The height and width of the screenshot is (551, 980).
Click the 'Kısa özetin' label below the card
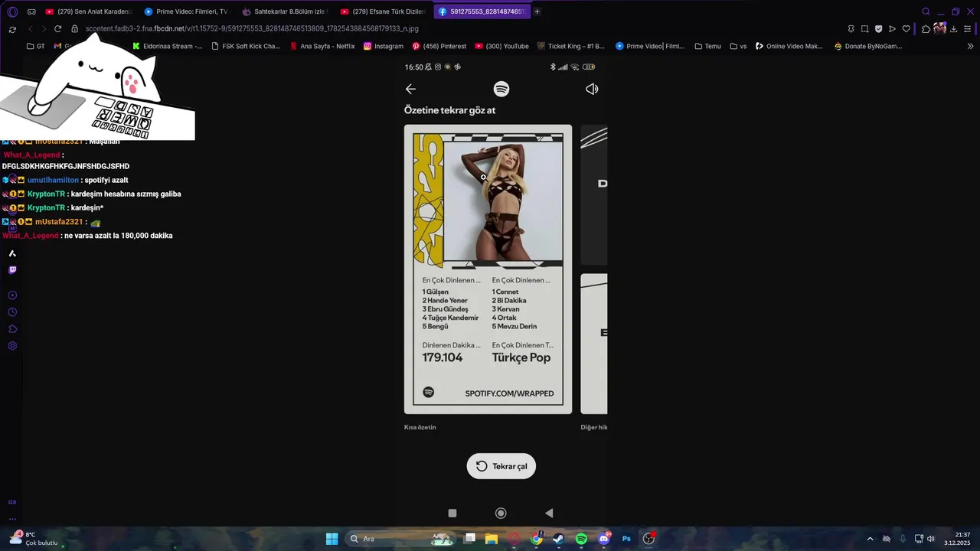pos(420,427)
